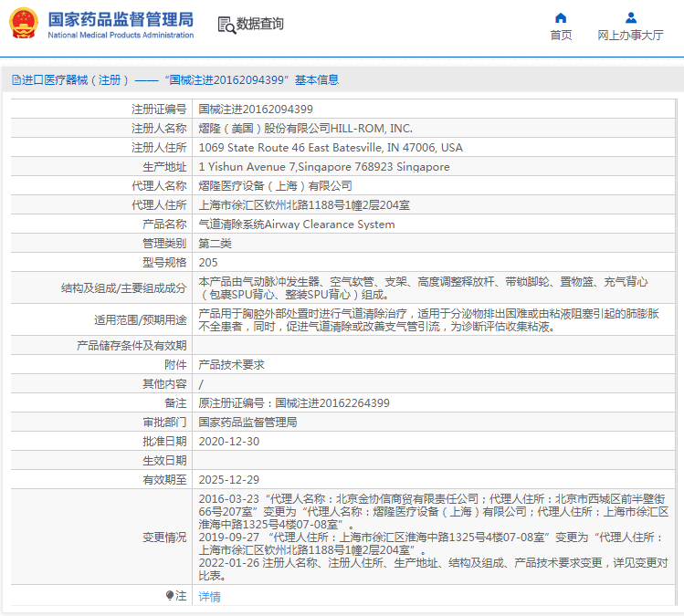
Task: Click the home icon above 首页
Action: pyautogui.click(x=561, y=17)
